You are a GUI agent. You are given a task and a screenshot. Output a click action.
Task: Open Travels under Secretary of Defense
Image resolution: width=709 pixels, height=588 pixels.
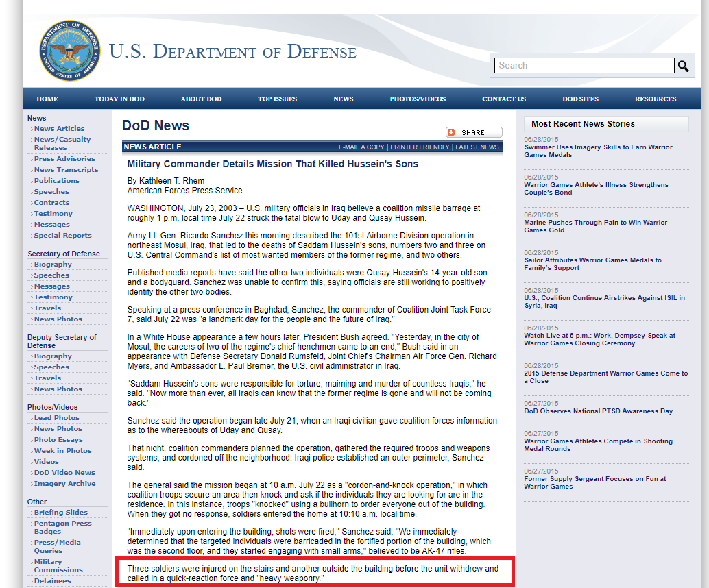pos(47,308)
